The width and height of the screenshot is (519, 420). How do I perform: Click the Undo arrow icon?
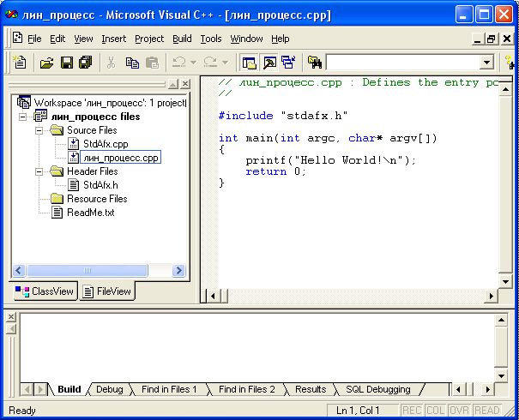[x=179, y=63]
